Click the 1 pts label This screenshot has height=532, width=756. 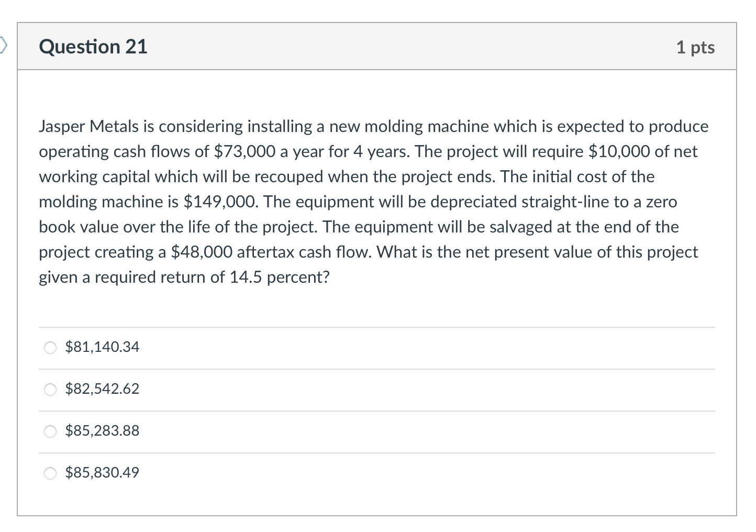pos(696,47)
